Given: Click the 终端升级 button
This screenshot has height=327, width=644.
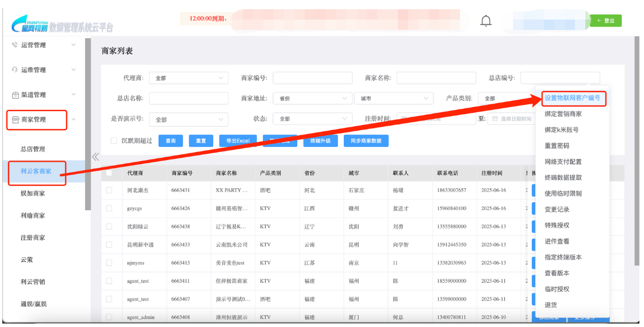Looking at the screenshot, I should (x=320, y=140).
